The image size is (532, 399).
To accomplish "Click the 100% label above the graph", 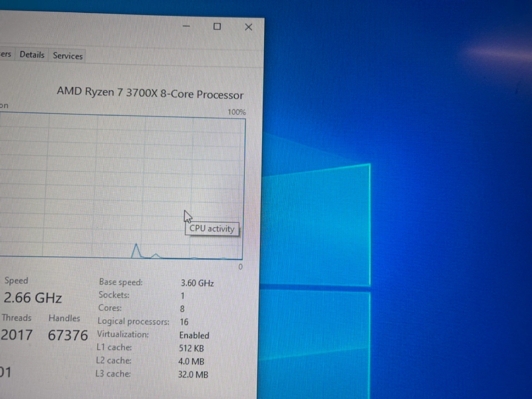I will (236, 112).
